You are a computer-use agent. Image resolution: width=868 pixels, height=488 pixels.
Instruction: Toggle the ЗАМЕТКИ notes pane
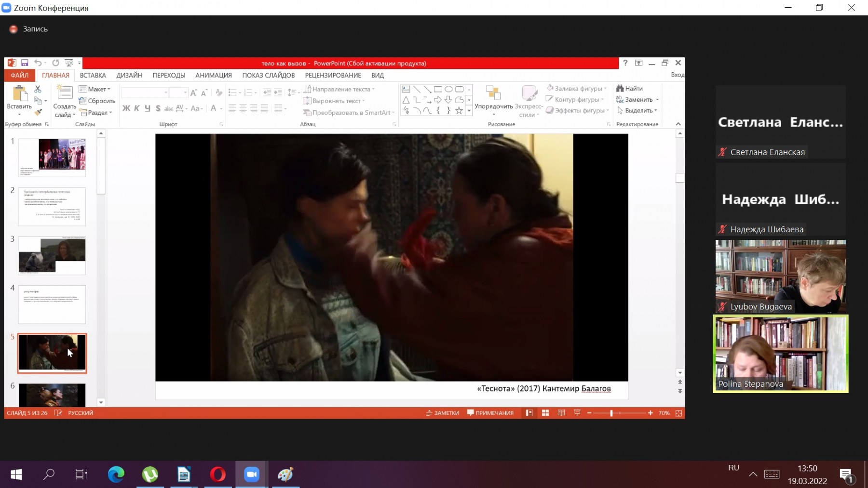pyautogui.click(x=443, y=413)
